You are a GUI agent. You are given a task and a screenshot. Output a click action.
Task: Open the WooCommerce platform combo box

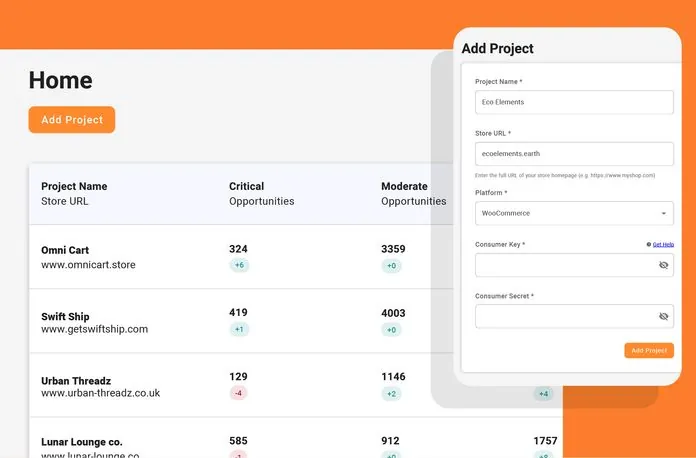pyautogui.click(x=565, y=213)
